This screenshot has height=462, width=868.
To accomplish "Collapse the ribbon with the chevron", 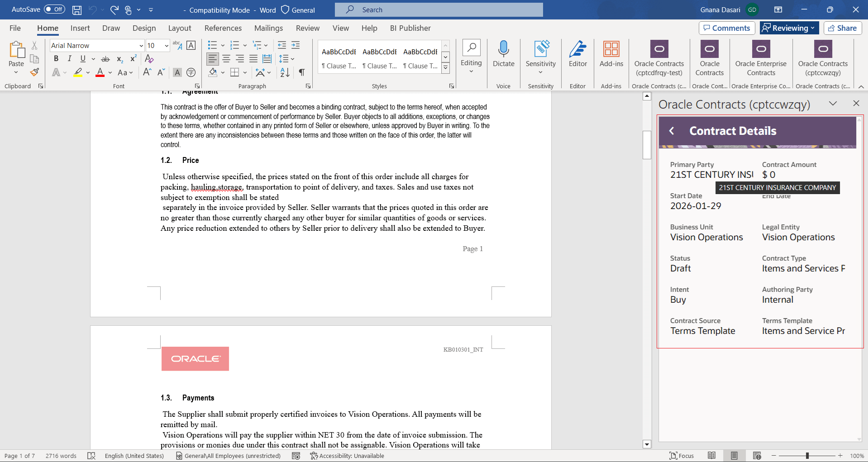I will click(x=861, y=86).
